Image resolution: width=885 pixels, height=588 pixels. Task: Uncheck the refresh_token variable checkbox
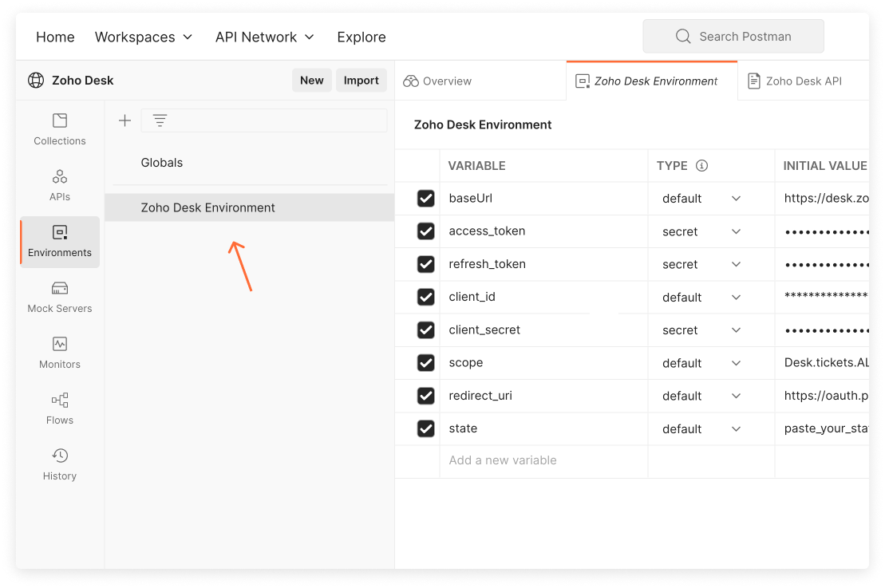tap(425, 264)
